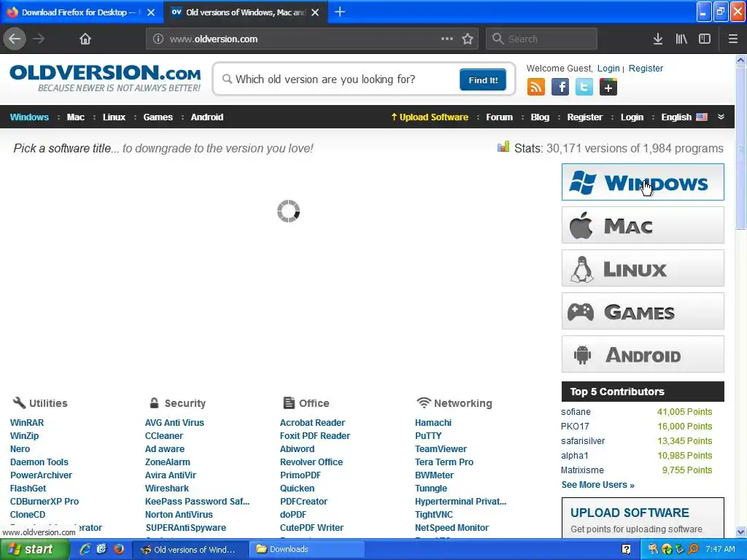747x560 pixels.
Task: Expand the language dropdown chevron
Action: coord(721,117)
